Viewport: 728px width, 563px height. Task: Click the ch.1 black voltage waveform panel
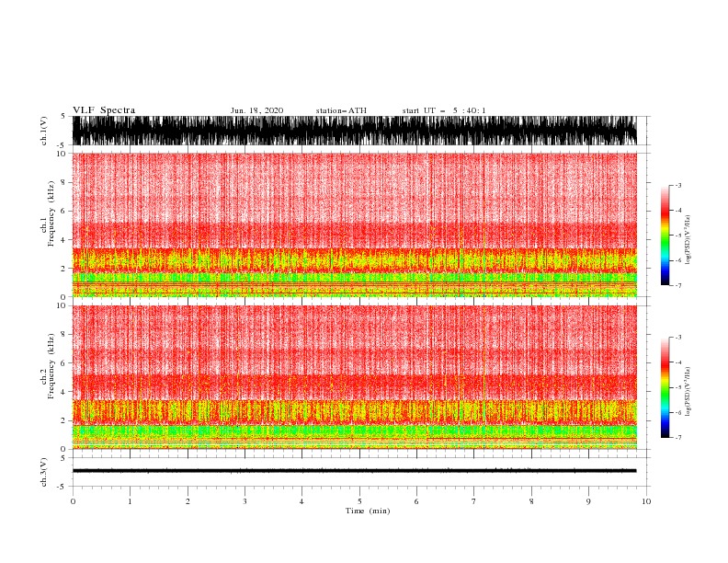point(355,131)
